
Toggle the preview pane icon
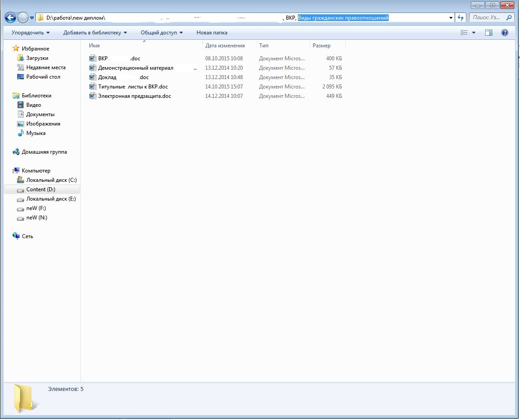coord(488,33)
